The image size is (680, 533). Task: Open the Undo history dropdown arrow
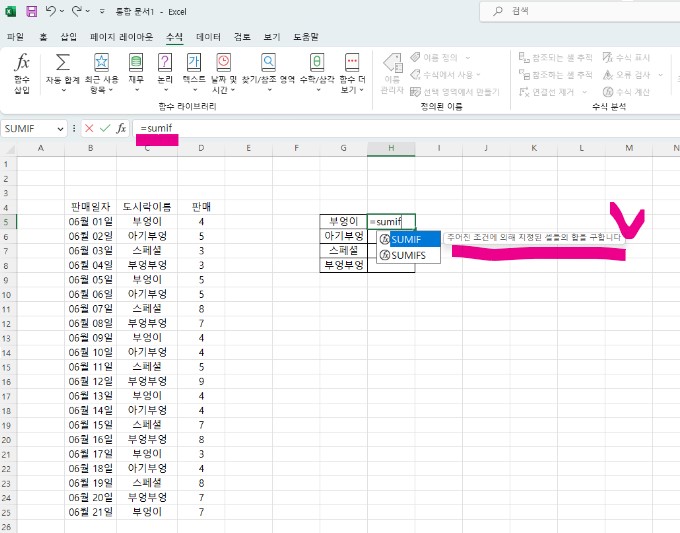click(62, 11)
